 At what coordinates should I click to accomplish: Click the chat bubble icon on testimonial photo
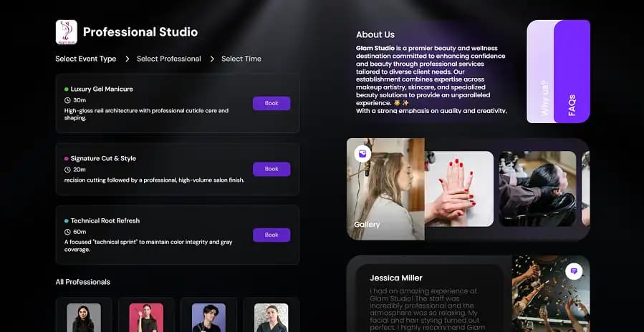pos(574,271)
